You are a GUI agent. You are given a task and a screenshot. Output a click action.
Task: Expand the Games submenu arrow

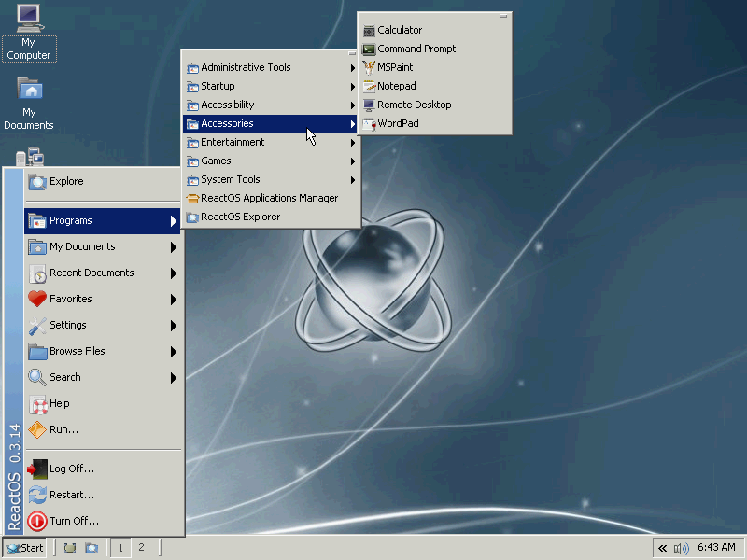353,161
